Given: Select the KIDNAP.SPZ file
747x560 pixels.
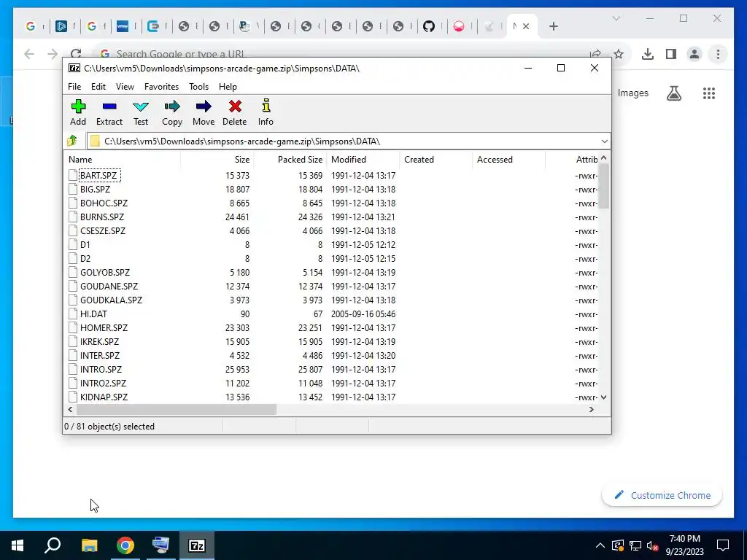Looking at the screenshot, I should pos(104,397).
